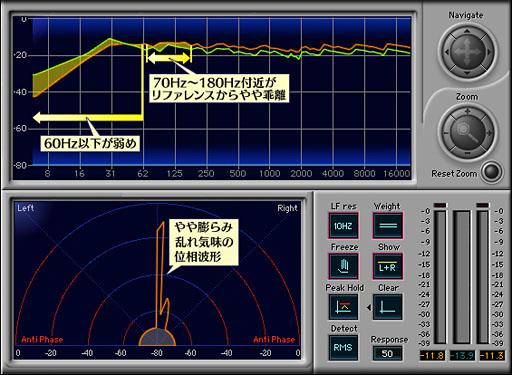
Task: Click the magnifier in Zoom wheel center
Action: tap(467, 132)
